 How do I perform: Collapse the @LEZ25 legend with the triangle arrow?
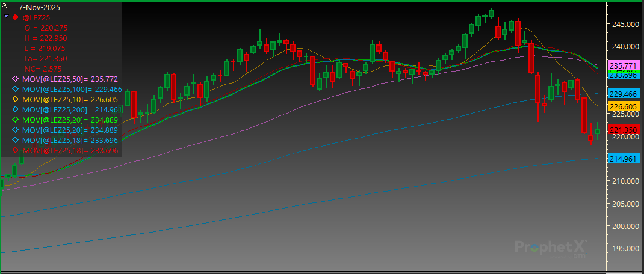pyautogui.click(x=5, y=17)
